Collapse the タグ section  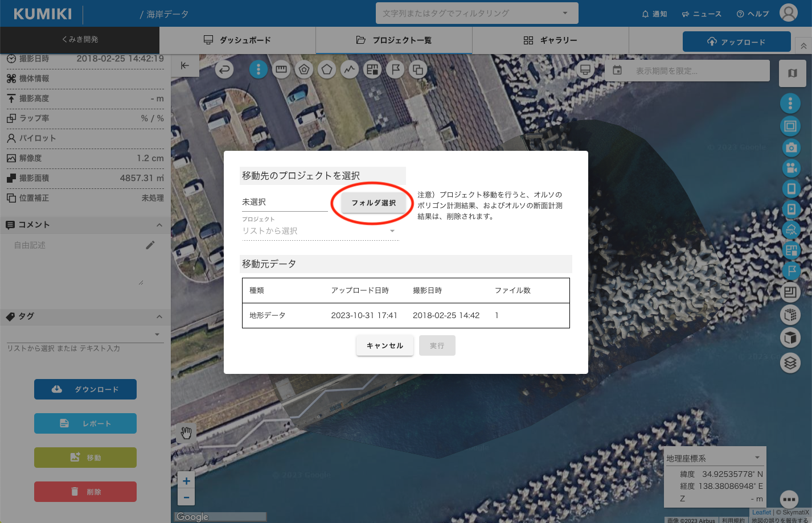pyautogui.click(x=159, y=316)
